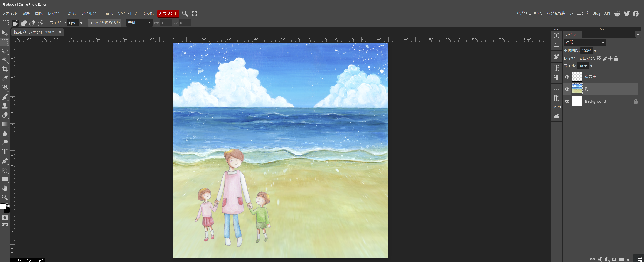Select the Lasso tool

[x=5, y=51]
